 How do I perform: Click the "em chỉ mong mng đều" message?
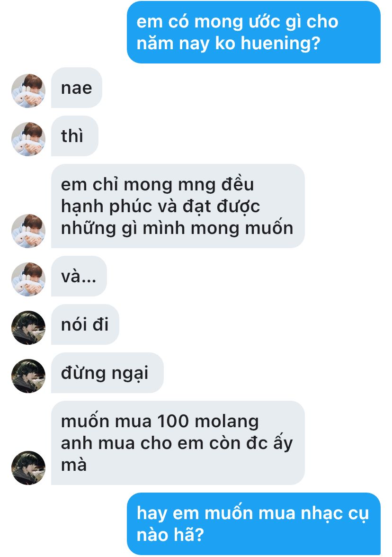click(x=178, y=206)
